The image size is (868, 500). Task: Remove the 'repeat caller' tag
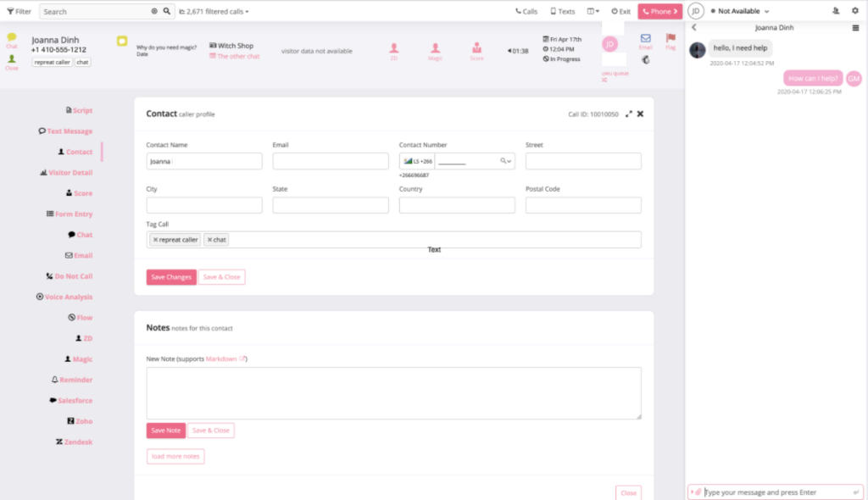(155, 240)
